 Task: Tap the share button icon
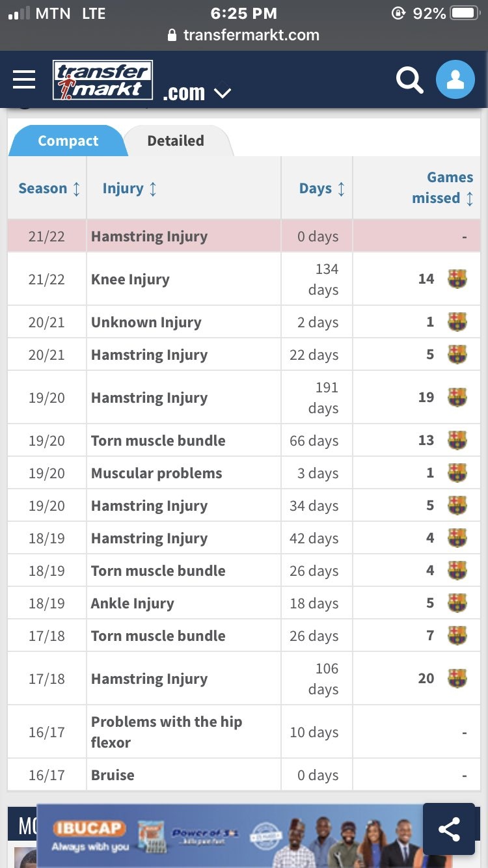(x=449, y=829)
